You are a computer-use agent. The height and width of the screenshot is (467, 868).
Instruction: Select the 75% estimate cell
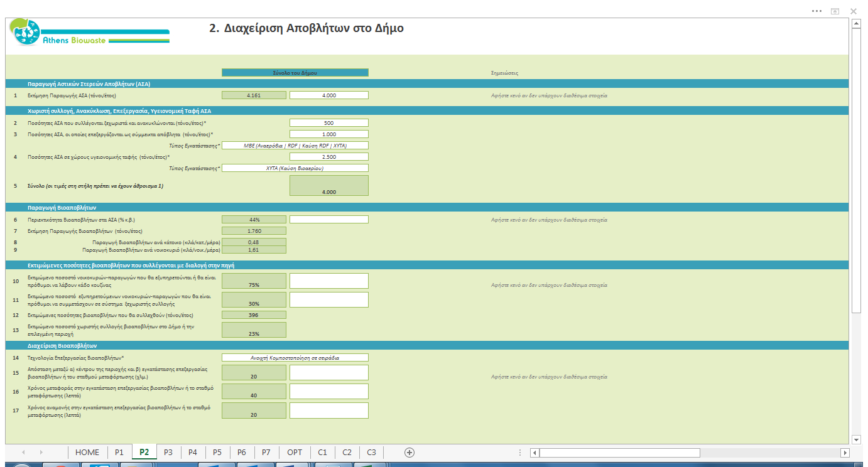(x=254, y=281)
